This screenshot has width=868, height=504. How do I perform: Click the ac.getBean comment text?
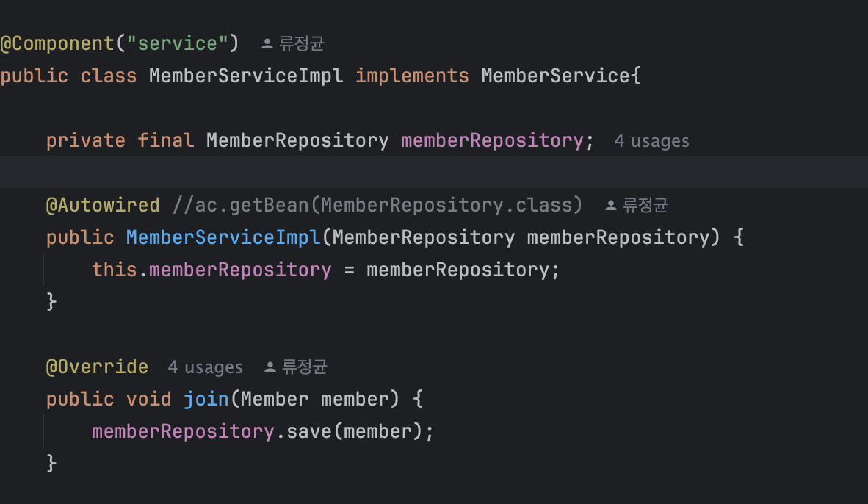pos(377,206)
